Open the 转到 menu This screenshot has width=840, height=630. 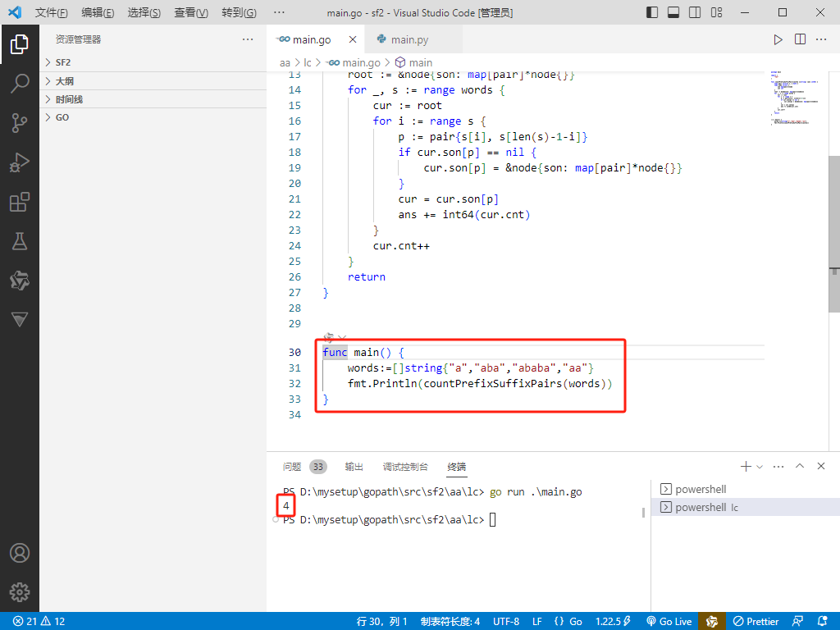click(x=239, y=12)
